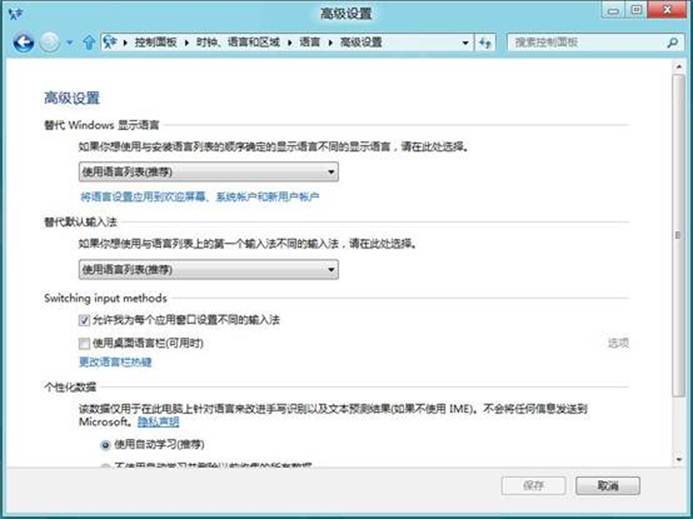Click the 替代默认输入法 section label

80,222
